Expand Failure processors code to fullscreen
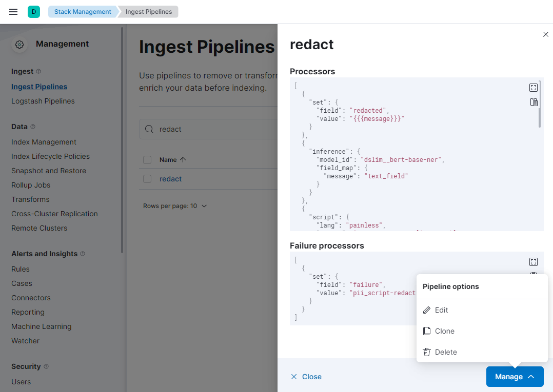The height and width of the screenshot is (392, 553). (x=534, y=262)
